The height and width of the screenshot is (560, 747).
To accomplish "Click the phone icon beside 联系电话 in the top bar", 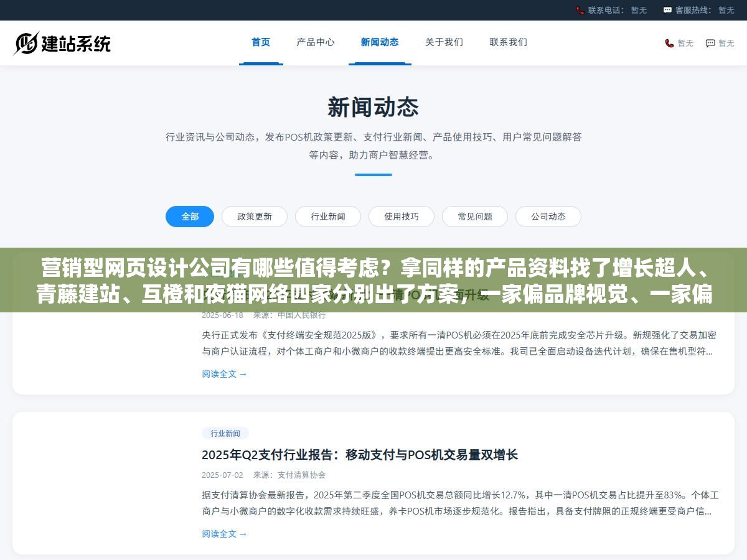I will 580,10.
